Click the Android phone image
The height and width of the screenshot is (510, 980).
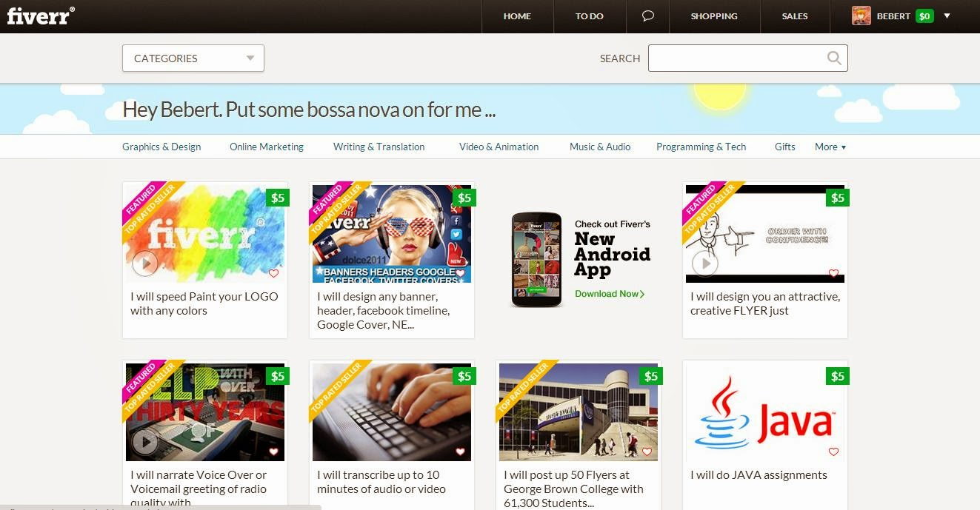pyautogui.click(x=536, y=260)
